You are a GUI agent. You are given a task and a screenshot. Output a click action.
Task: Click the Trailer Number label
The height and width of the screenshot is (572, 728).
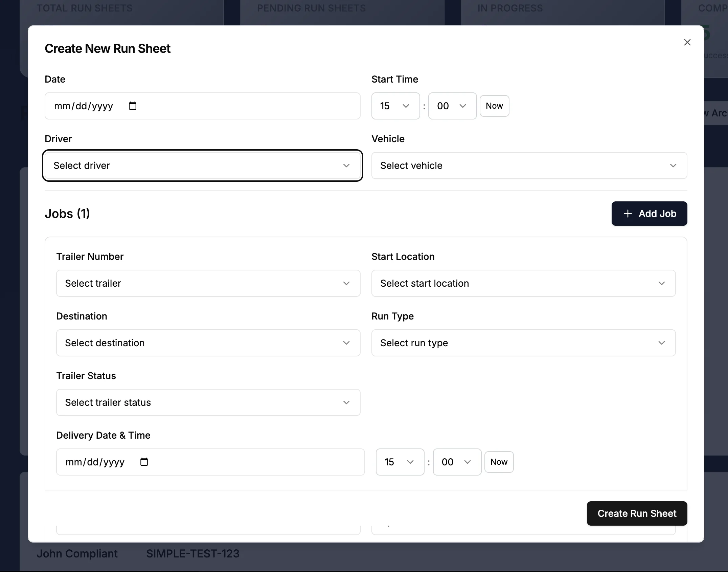coord(90,257)
